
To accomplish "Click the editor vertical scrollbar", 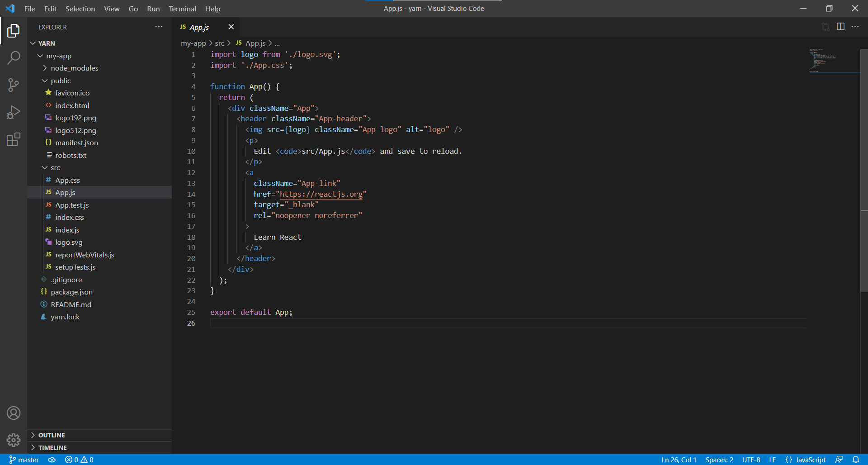I will coord(864,170).
